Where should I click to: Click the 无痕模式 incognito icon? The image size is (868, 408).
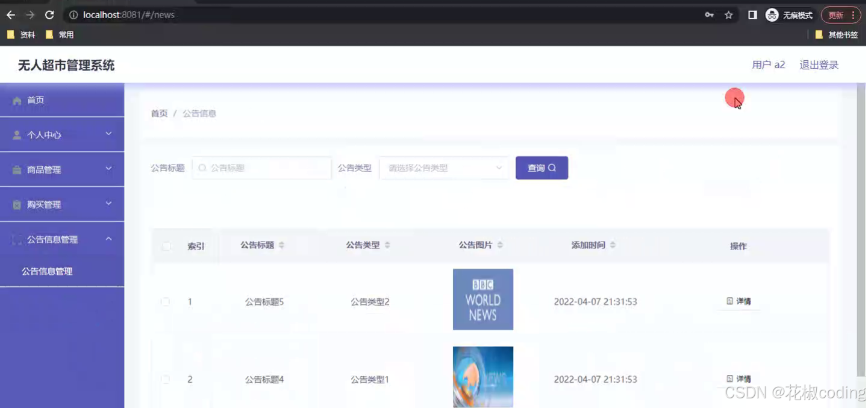772,14
